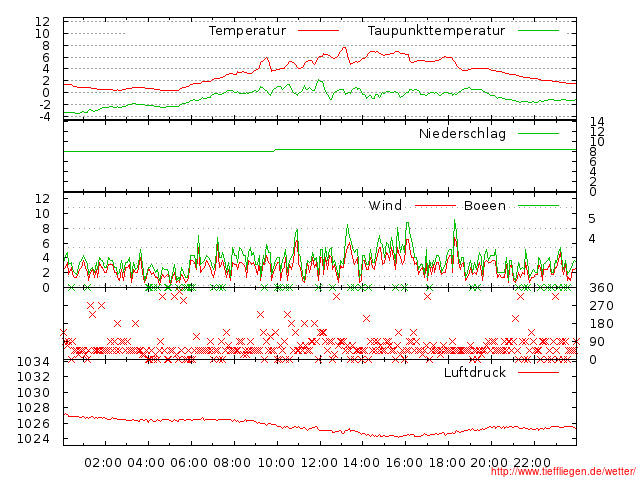
Task: Click the Taupunkttemperatur legend label
Action: 436,31
